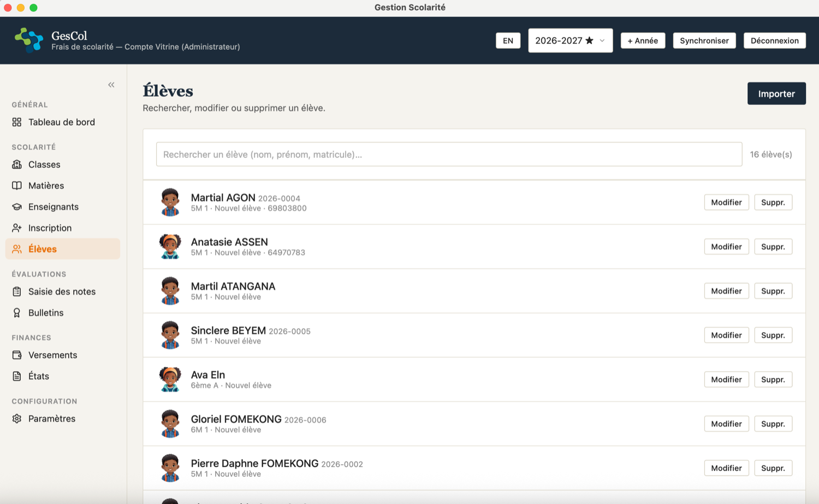819x504 pixels.
Task: Click the Enseignants graduation cap icon
Action: tap(17, 207)
